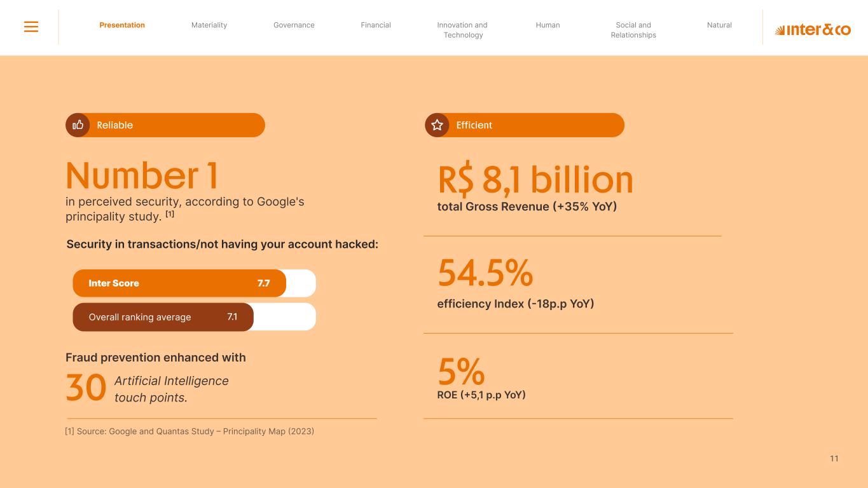868x488 pixels.
Task: Open Innovation and Technology section
Action: point(462,30)
